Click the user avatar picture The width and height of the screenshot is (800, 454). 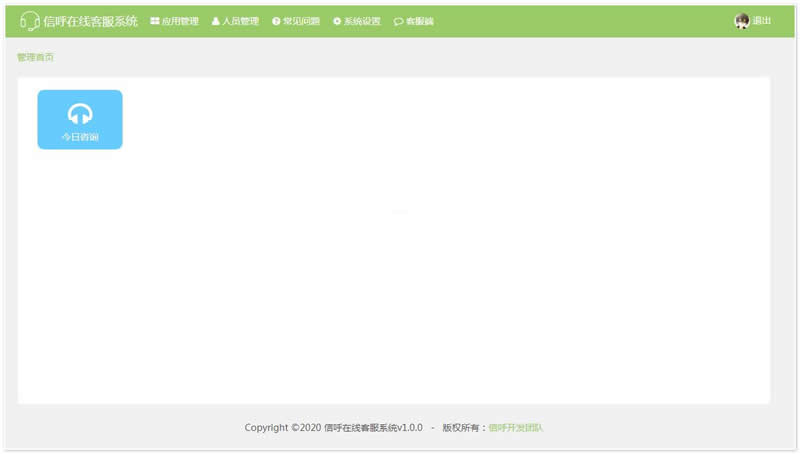742,21
